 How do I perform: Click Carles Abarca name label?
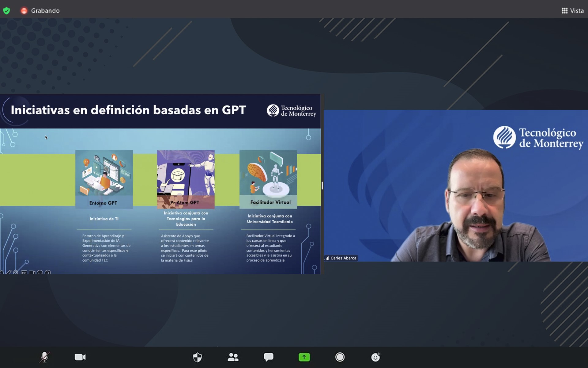coord(343,258)
